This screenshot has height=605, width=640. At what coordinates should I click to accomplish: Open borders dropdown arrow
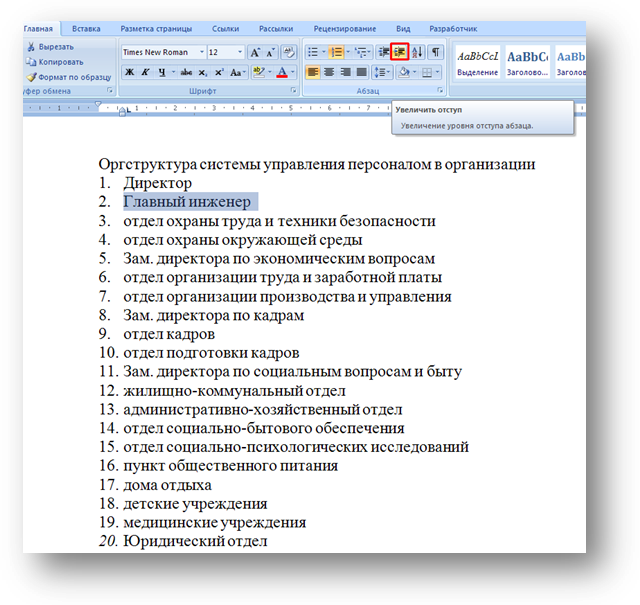click(x=438, y=72)
